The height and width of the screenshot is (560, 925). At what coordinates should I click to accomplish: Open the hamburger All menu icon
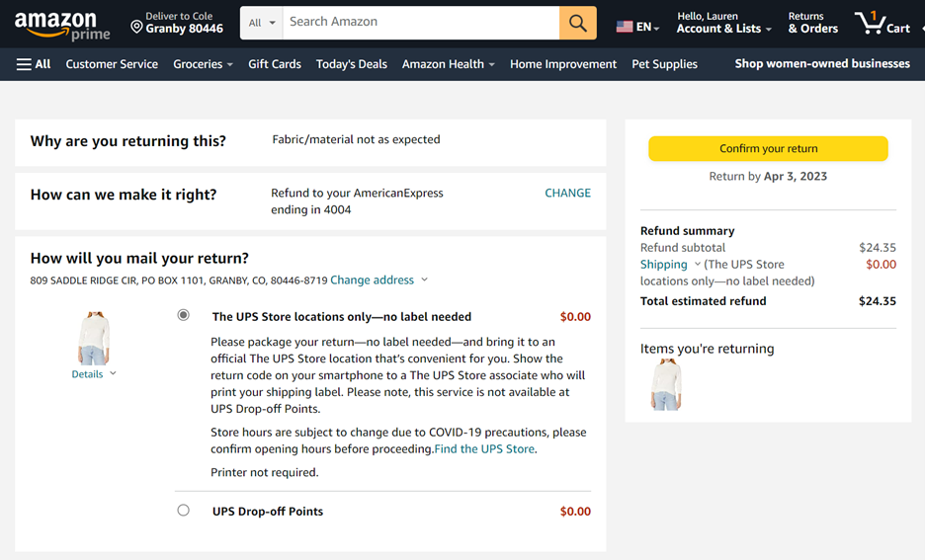click(24, 64)
